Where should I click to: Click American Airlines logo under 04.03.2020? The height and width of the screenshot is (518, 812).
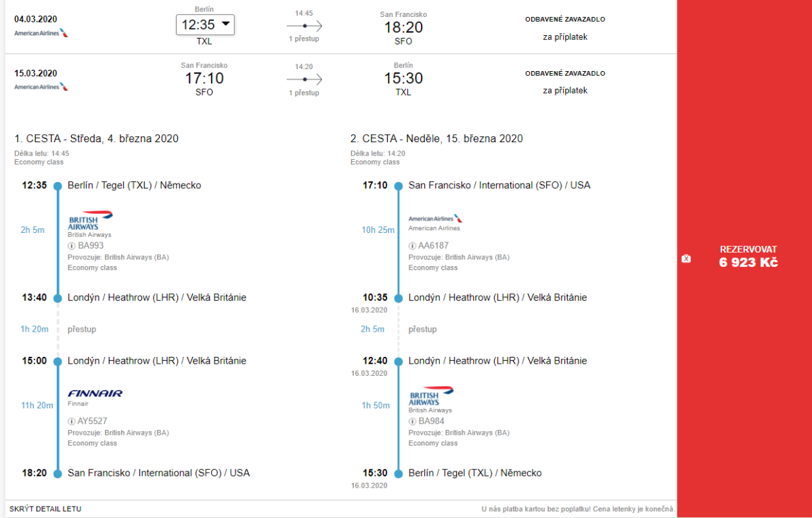tap(41, 33)
